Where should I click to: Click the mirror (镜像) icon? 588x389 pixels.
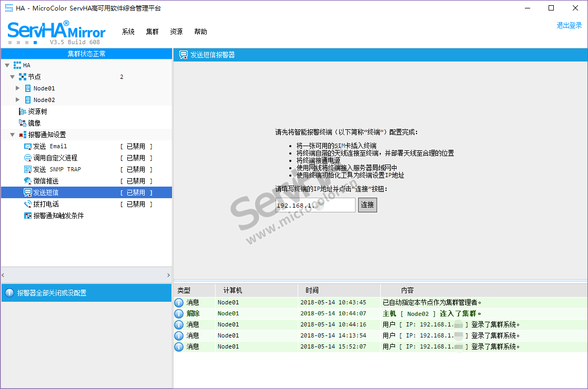23,123
